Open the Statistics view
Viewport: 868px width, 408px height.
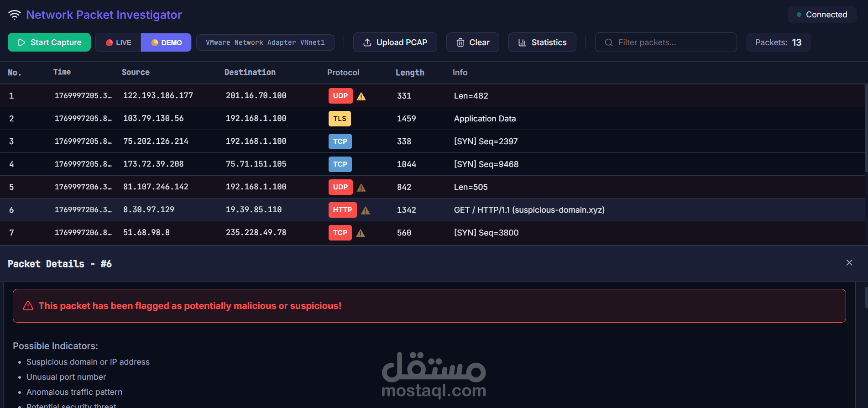(542, 42)
